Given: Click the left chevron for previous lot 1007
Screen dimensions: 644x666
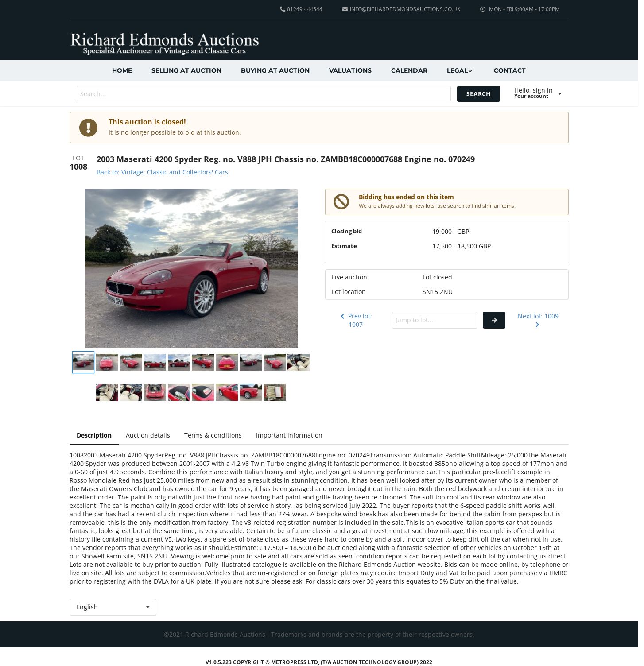Looking at the screenshot, I should [x=342, y=316].
